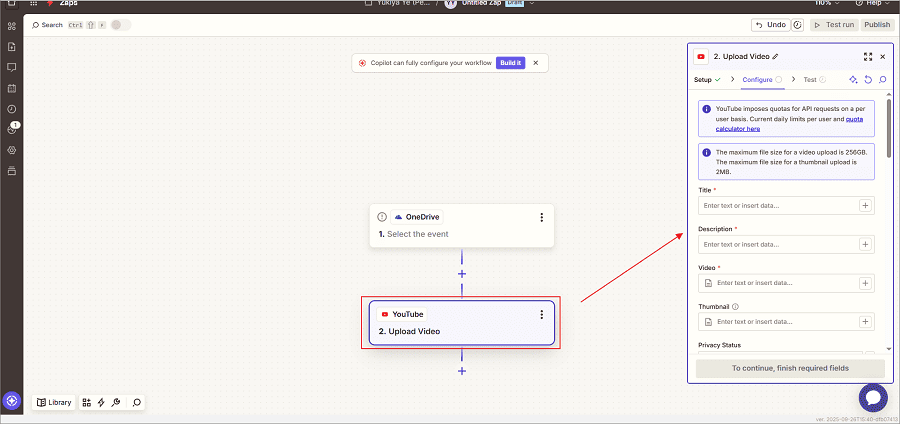Rename step using pencil icon beside Upload Video
Image resolution: width=900 pixels, height=424 pixels.
click(775, 57)
